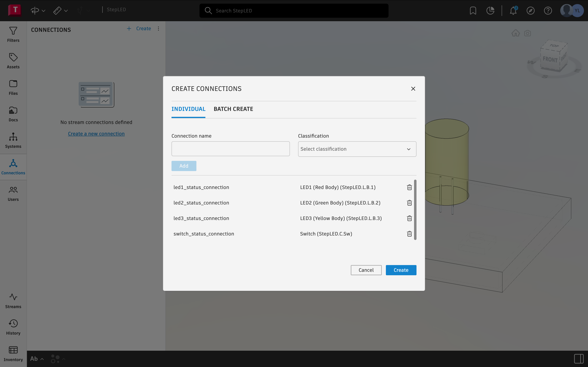Screen dimensions: 588x367
Task: Follow the Create a new connection link
Action: click(96, 134)
